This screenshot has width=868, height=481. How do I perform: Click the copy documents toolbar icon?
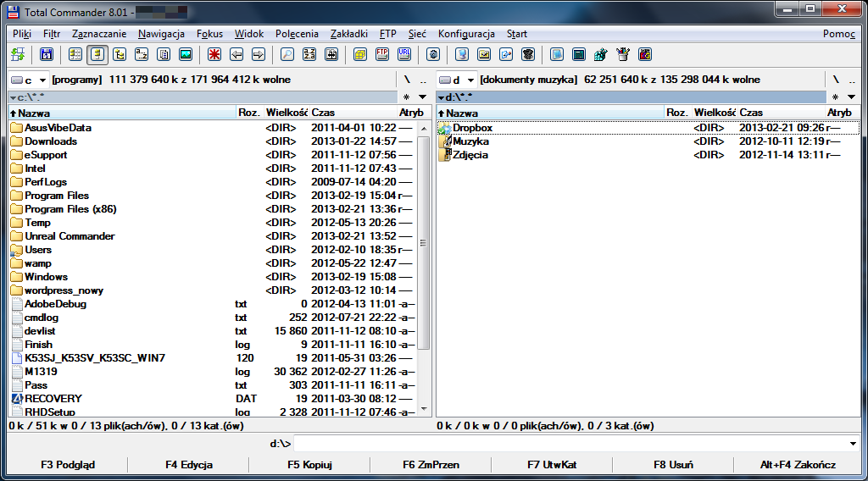164,54
